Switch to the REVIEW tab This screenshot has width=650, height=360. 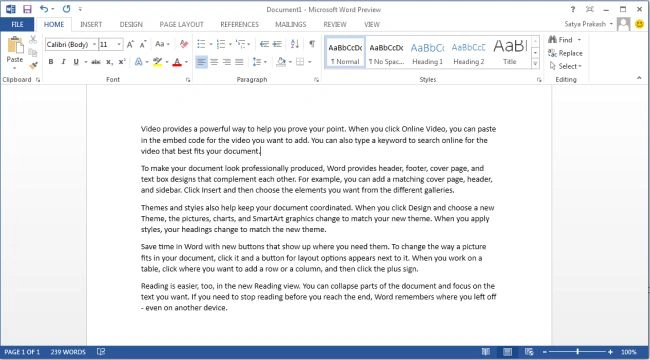(x=335, y=24)
